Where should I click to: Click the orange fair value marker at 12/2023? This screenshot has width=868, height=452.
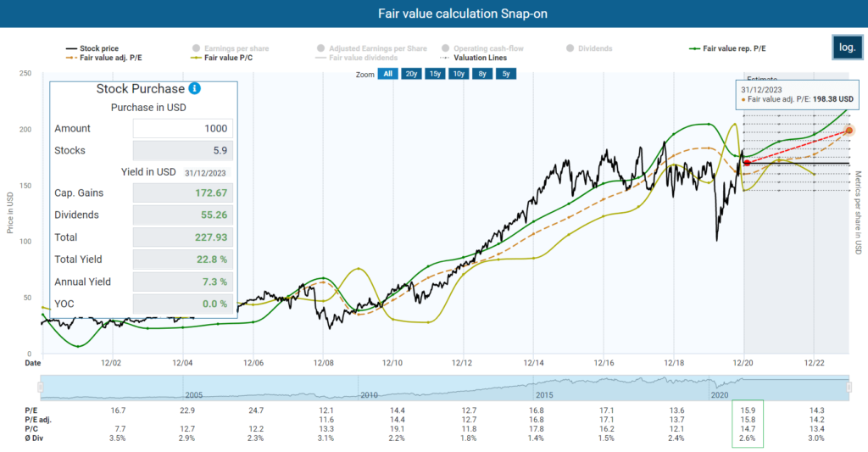pos(849,131)
